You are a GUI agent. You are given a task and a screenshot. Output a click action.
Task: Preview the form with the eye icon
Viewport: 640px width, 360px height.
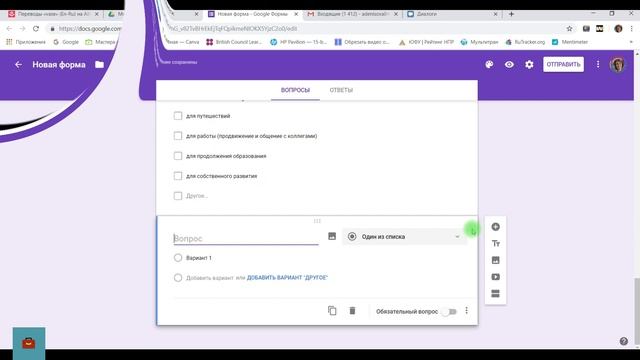[x=509, y=64]
